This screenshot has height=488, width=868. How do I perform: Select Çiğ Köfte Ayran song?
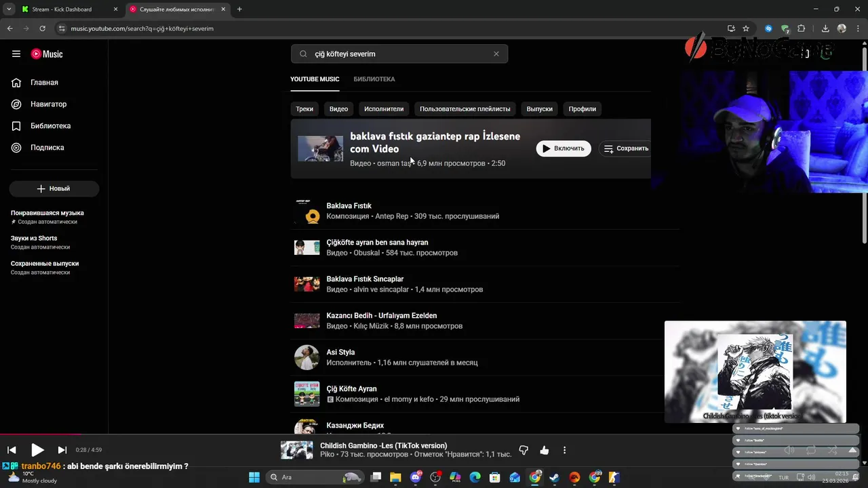485,394
